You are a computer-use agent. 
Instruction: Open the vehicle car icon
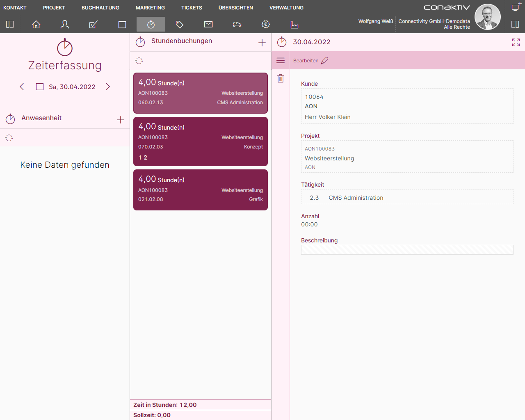(237, 25)
